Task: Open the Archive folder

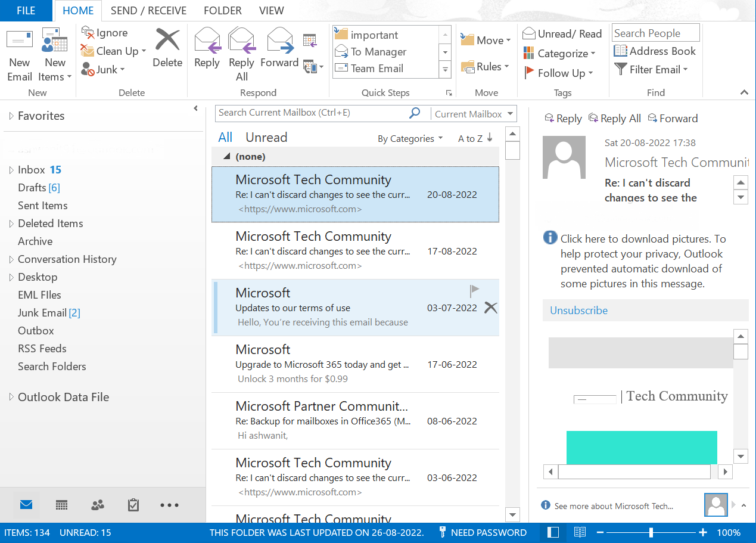Action: 35,241
